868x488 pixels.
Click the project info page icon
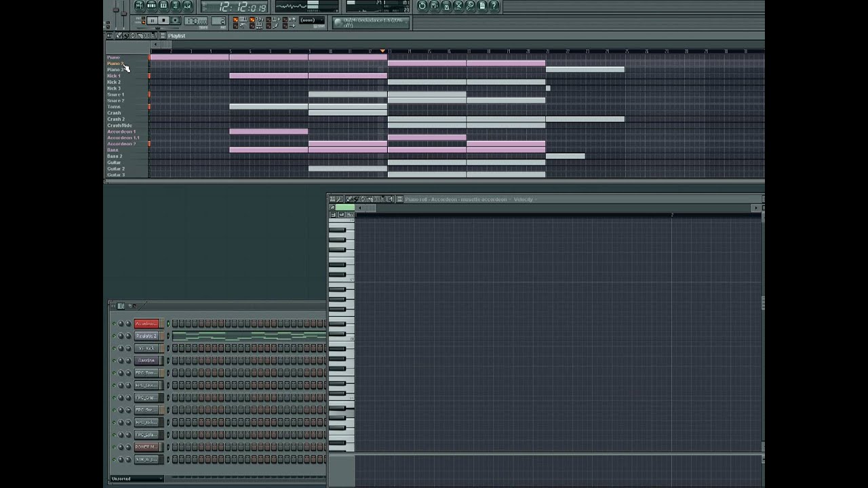pos(482,6)
